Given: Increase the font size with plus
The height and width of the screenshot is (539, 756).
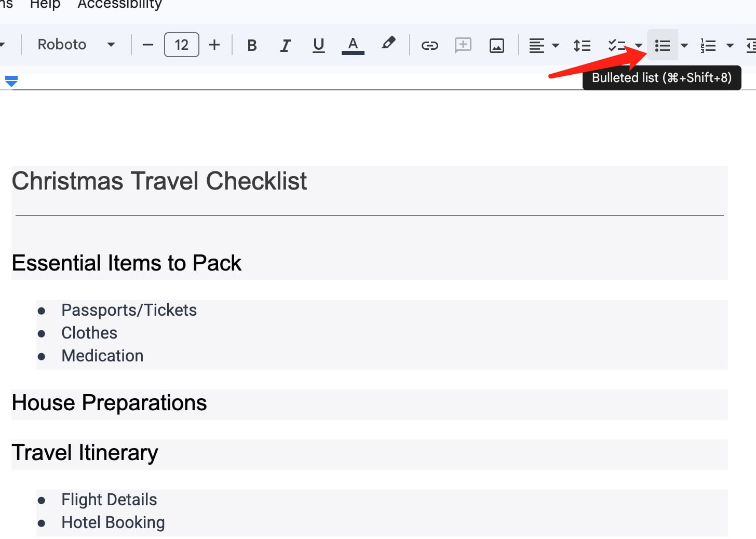Looking at the screenshot, I should 214,45.
